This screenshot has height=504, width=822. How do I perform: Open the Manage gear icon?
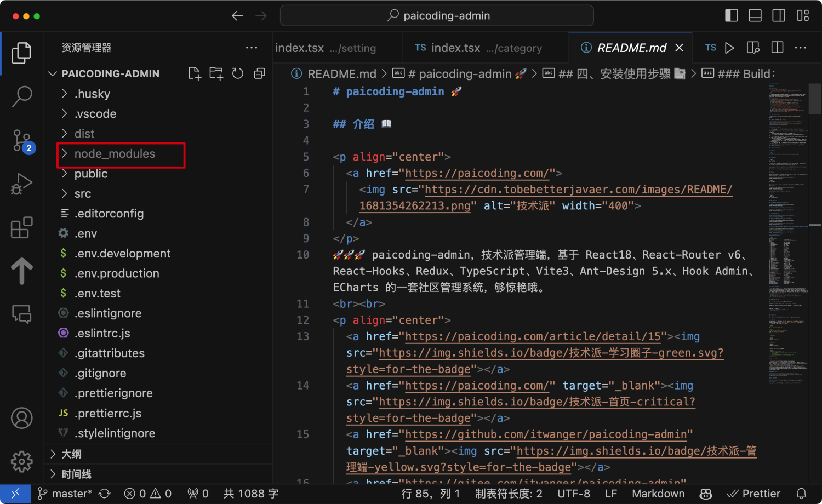21,462
